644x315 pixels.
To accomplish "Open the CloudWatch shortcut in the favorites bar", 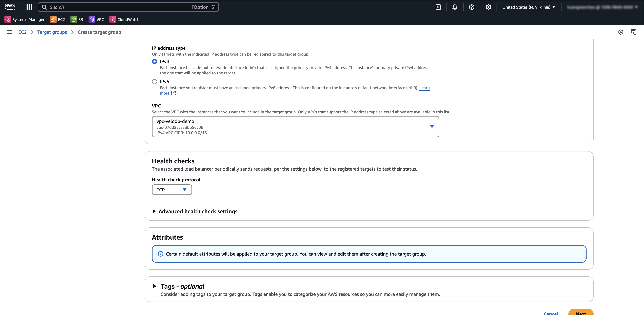I will [124, 19].
